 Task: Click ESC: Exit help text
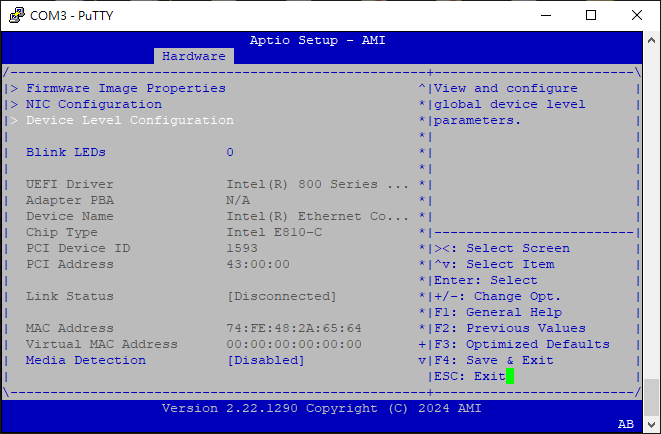point(470,376)
